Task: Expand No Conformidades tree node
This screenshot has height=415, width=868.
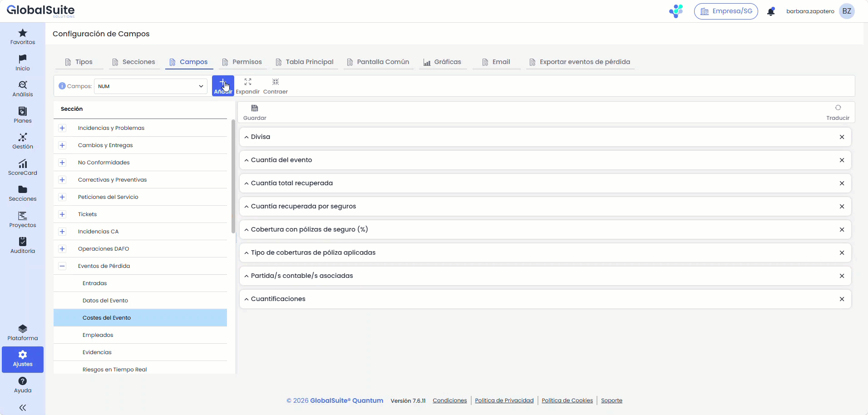Action: pyautogui.click(x=62, y=163)
